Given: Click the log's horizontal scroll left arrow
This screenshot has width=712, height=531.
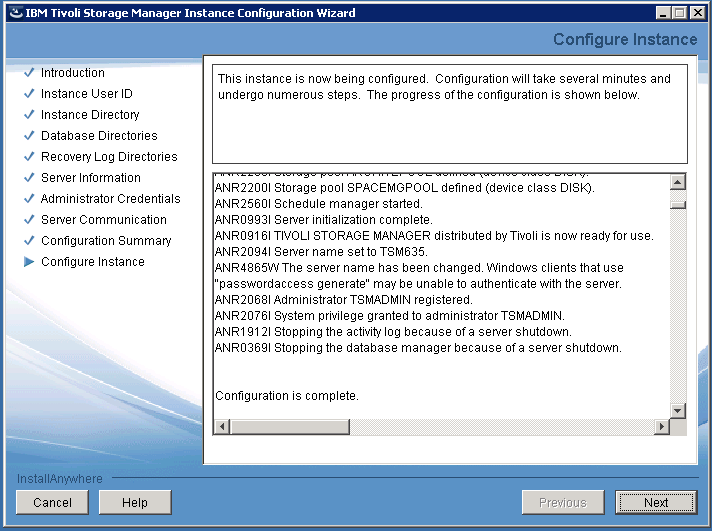Looking at the screenshot, I should click(x=222, y=427).
